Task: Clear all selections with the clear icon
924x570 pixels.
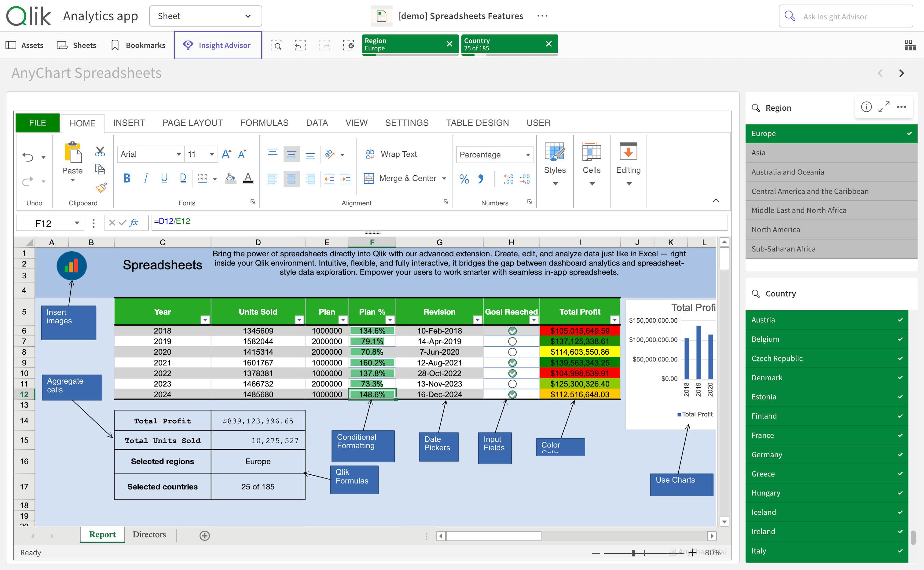Action: 349,45
